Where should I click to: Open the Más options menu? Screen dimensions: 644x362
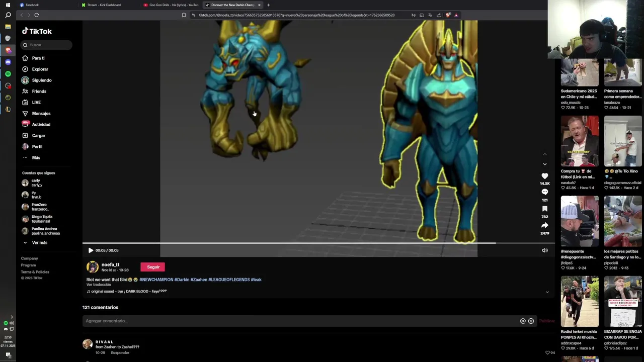[31, 157]
